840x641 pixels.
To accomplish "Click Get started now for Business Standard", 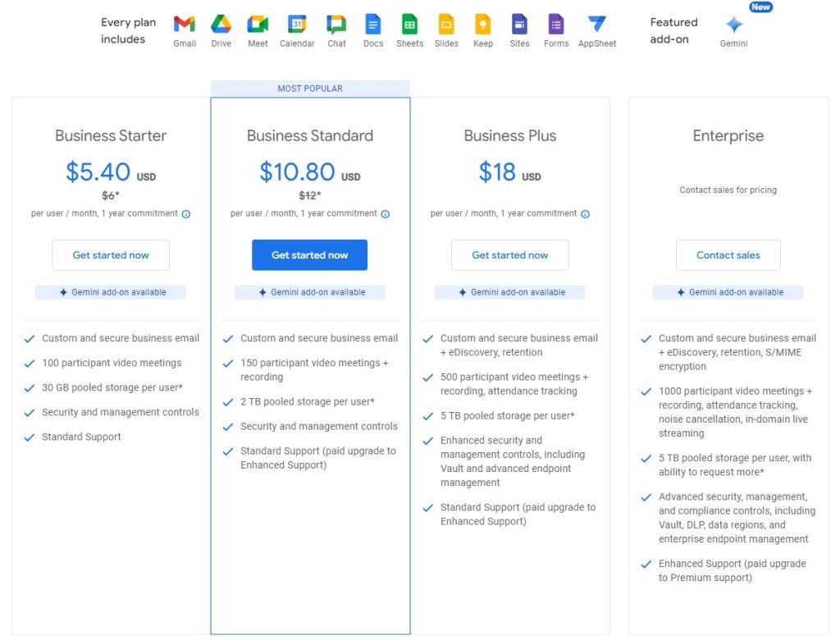I will (x=309, y=254).
